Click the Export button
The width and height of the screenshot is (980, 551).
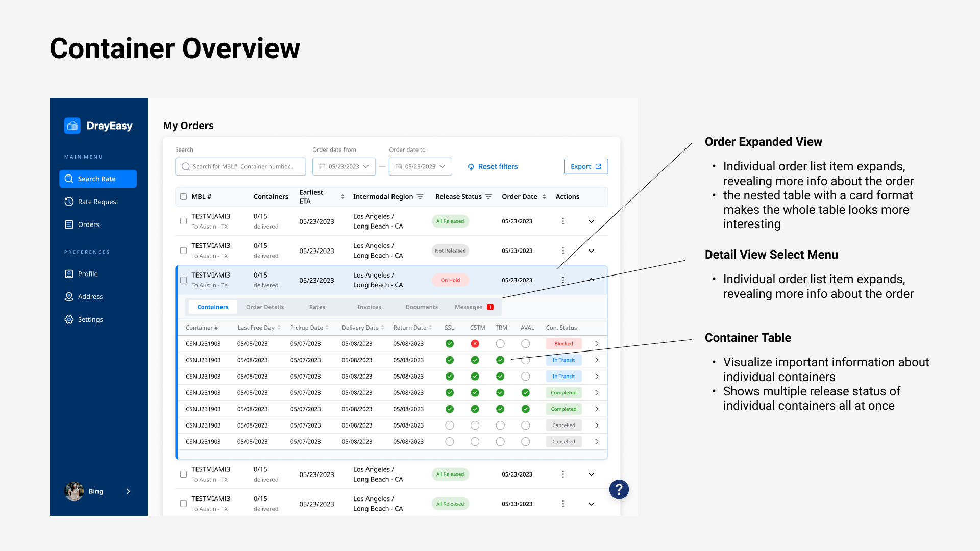pyautogui.click(x=585, y=167)
